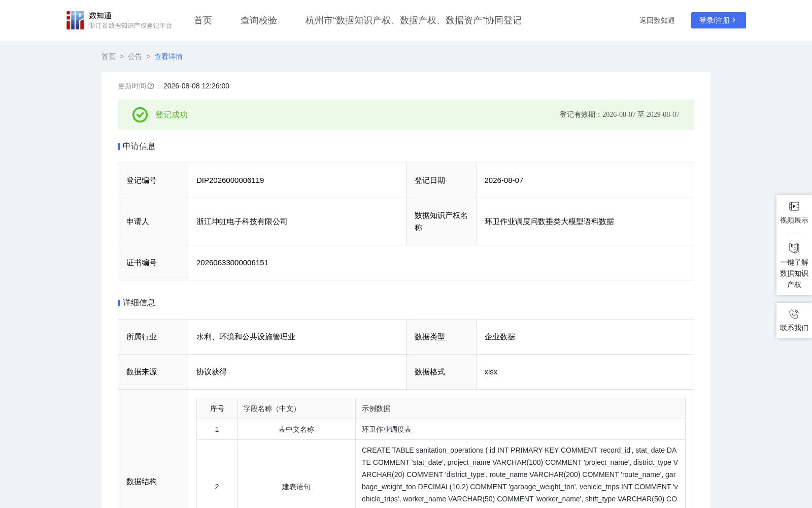Click the 联系我们 phone icon
The width and height of the screenshot is (812, 508).
pyautogui.click(x=794, y=314)
